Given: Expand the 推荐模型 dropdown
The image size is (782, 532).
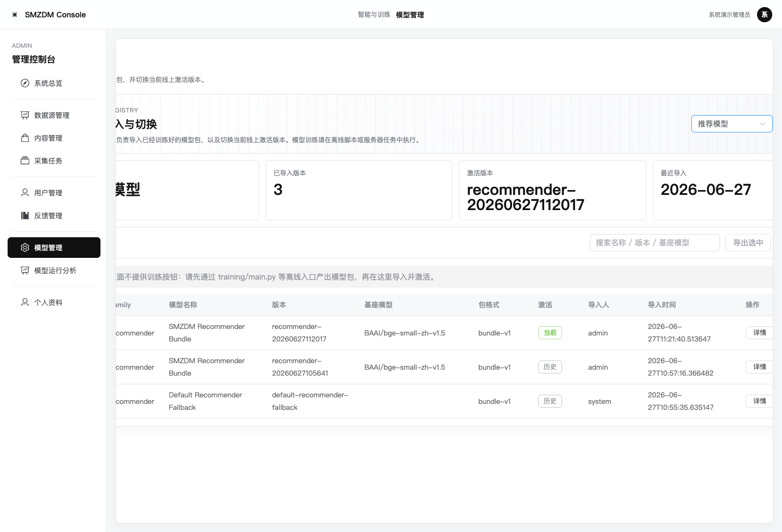Looking at the screenshot, I should 731,124.
